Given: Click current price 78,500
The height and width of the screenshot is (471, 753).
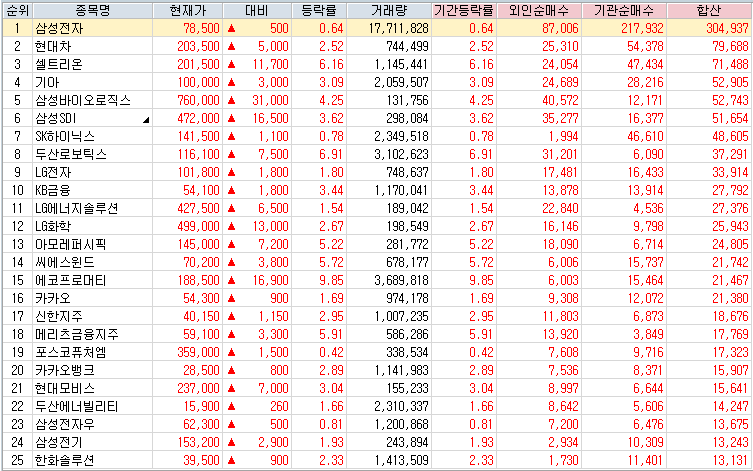Looking at the screenshot, I should (201, 28).
